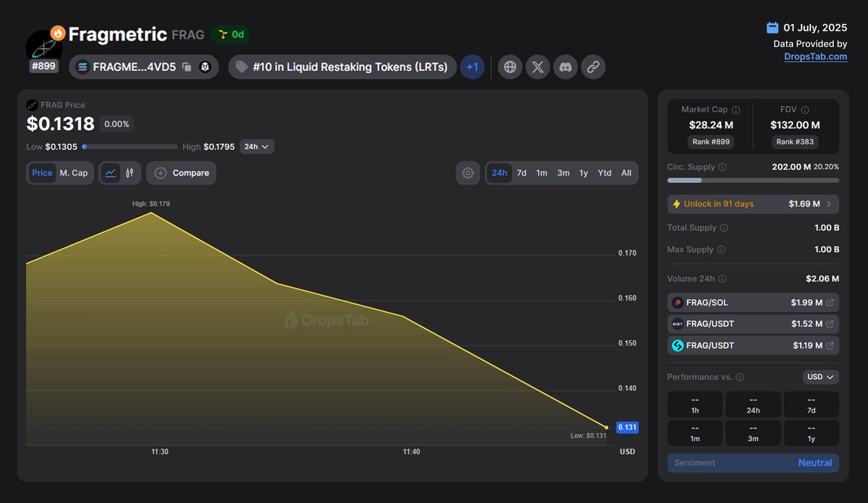Click the Sentiment Neutral bar

(753, 463)
